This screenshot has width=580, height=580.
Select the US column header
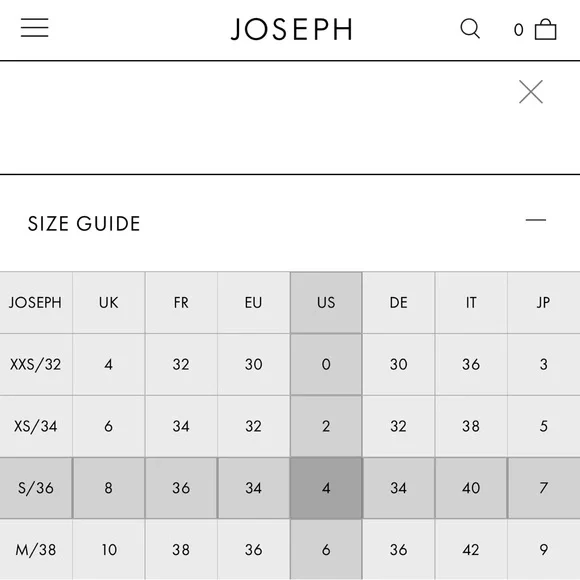point(326,303)
